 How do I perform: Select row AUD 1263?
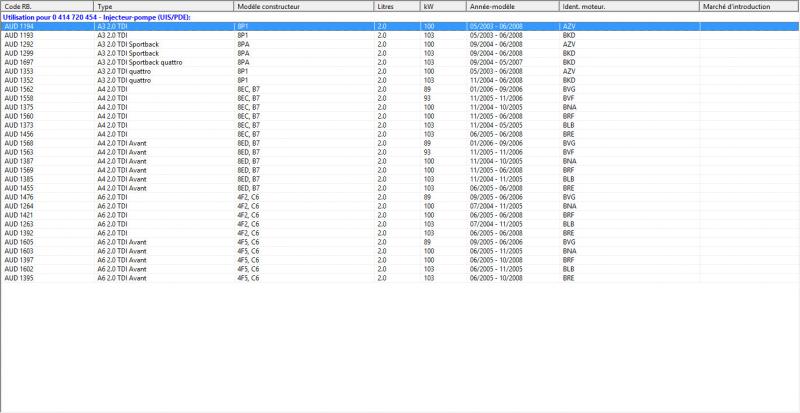point(400,224)
